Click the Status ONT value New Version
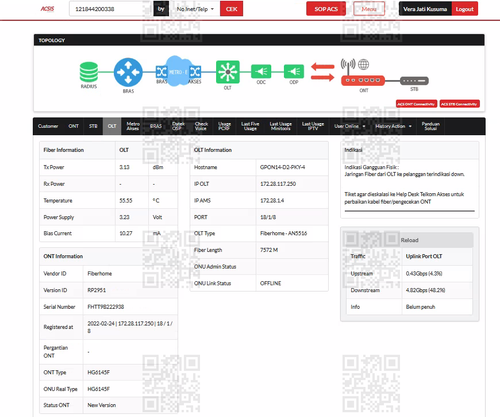 click(x=102, y=405)
